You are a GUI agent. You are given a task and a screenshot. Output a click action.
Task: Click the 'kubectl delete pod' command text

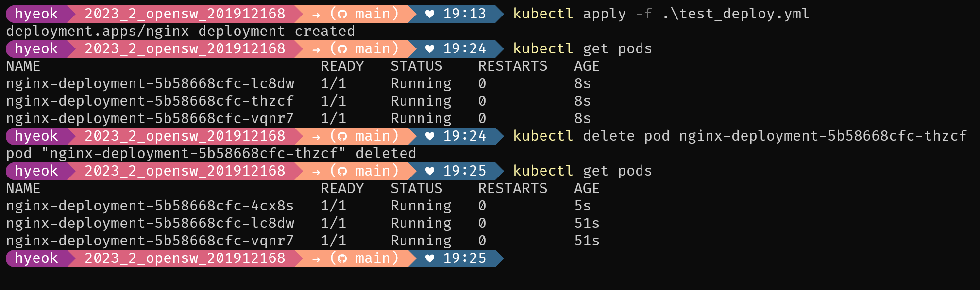(x=591, y=136)
